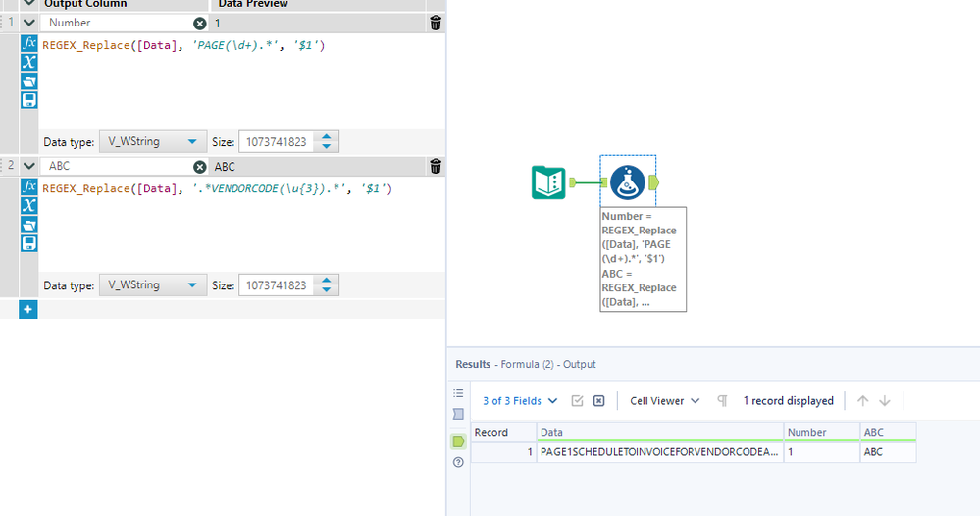Image resolution: width=980 pixels, height=516 pixels.
Task: Click the Record column header in Results
Action: (503, 432)
